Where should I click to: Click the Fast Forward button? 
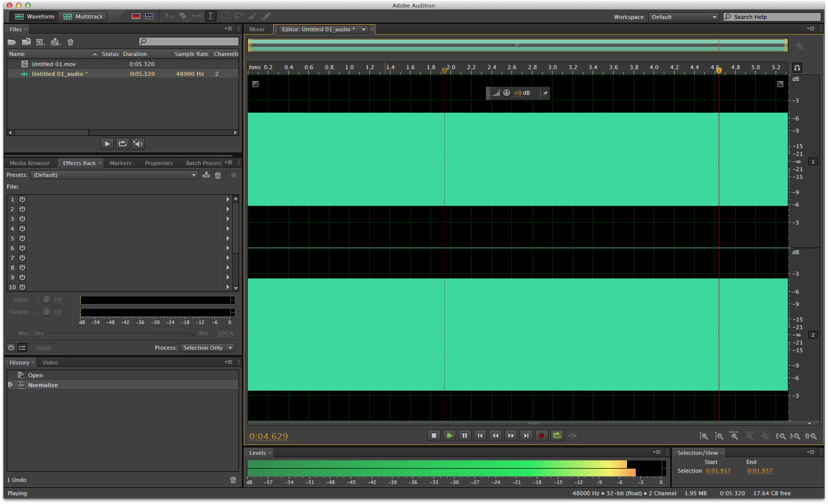tap(511, 436)
